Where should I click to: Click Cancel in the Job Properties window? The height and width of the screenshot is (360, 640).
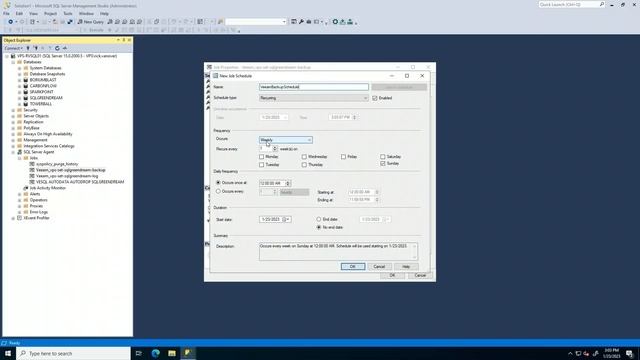click(420, 276)
